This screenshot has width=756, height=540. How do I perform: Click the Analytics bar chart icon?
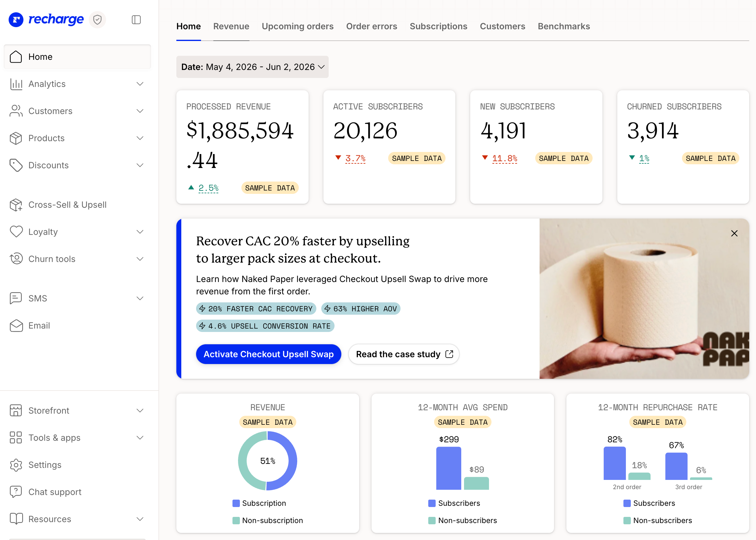[16, 84]
